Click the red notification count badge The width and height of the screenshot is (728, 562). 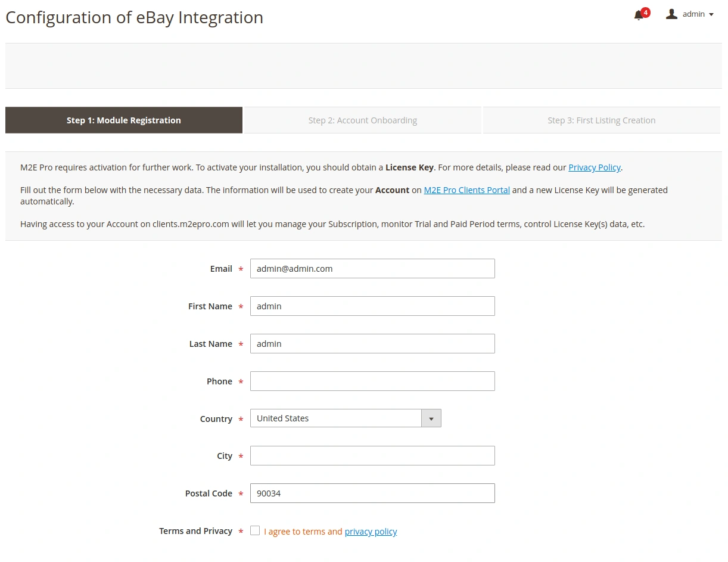coord(646,12)
